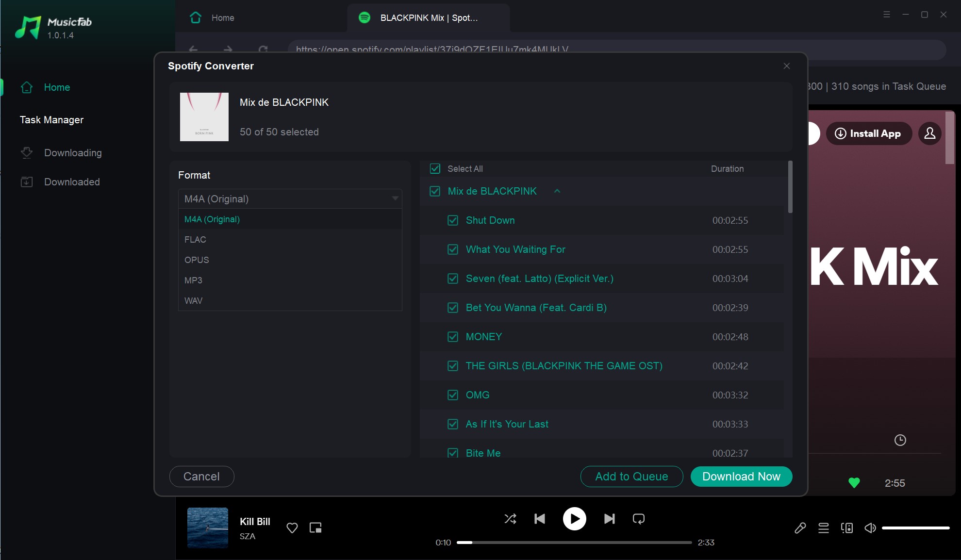Choose FLAC from the format list

click(x=290, y=240)
